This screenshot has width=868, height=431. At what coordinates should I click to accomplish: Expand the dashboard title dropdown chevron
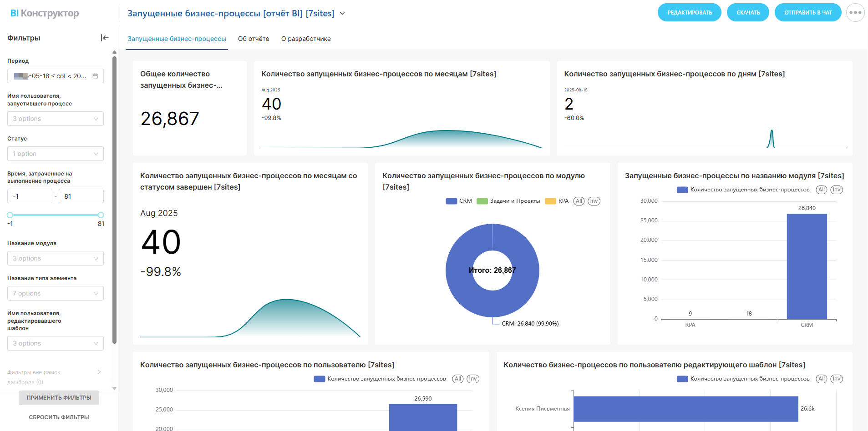point(342,14)
